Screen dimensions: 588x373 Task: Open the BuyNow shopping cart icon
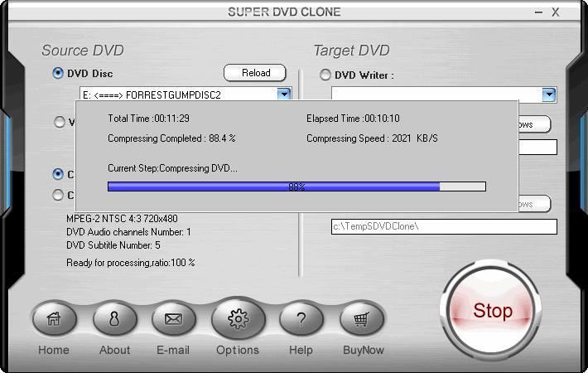tap(362, 319)
